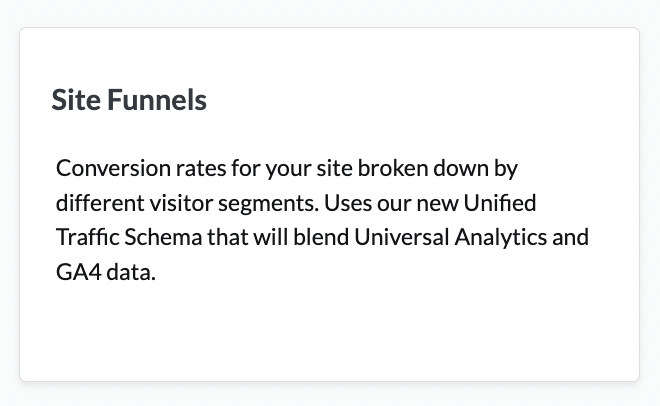Click the word "Traffic" in the description
This screenshot has width=660, height=406.
click(87, 238)
